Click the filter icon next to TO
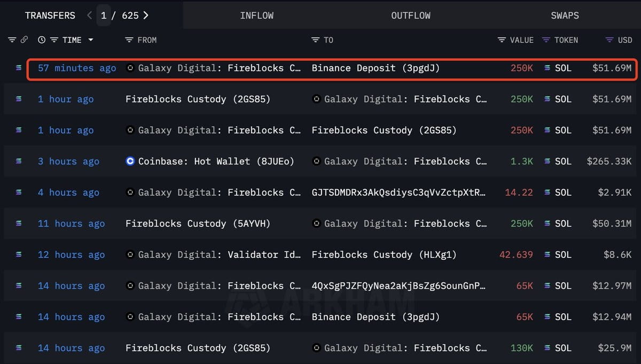This screenshot has width=641, height=364. tap(315, 40)
